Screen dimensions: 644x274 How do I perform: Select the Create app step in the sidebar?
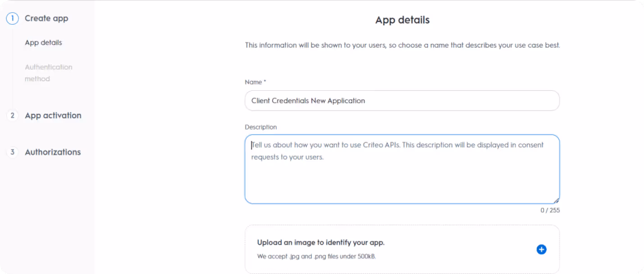pyautogui.click(x=46, y=18)
